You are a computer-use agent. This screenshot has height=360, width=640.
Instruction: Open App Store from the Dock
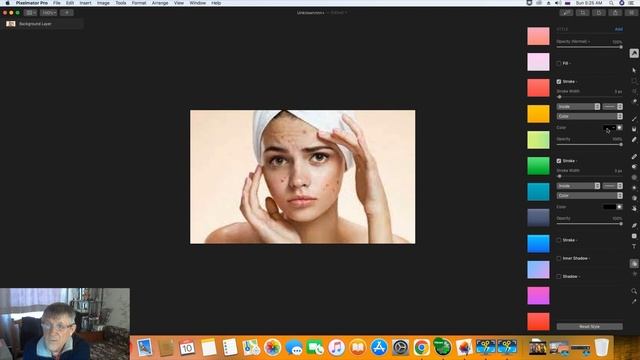point(379,347)
